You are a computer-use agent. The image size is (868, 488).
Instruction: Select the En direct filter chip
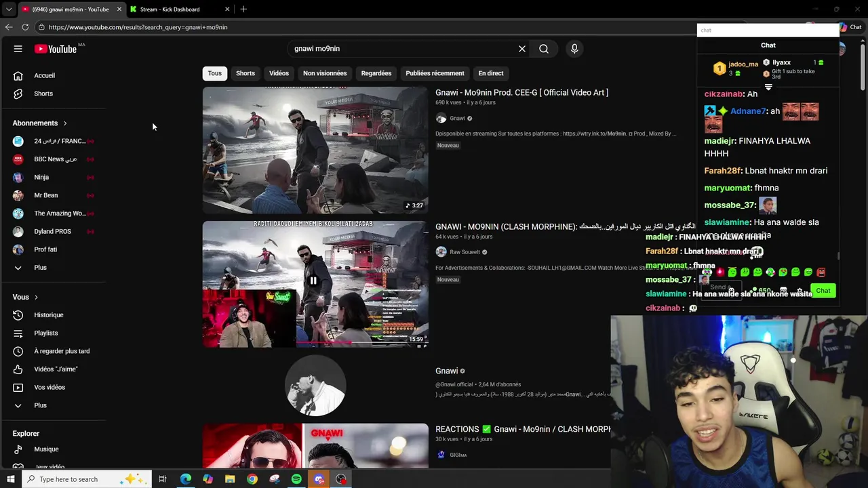tap(491, 73)
